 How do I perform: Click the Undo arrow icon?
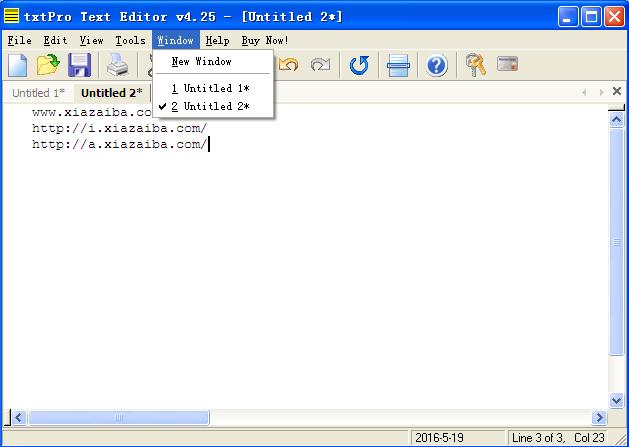coord(289,65)
